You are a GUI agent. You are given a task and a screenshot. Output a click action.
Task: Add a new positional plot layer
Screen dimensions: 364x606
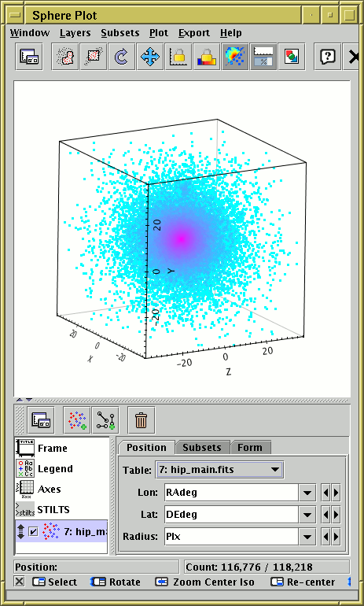[x=77, y=420]
